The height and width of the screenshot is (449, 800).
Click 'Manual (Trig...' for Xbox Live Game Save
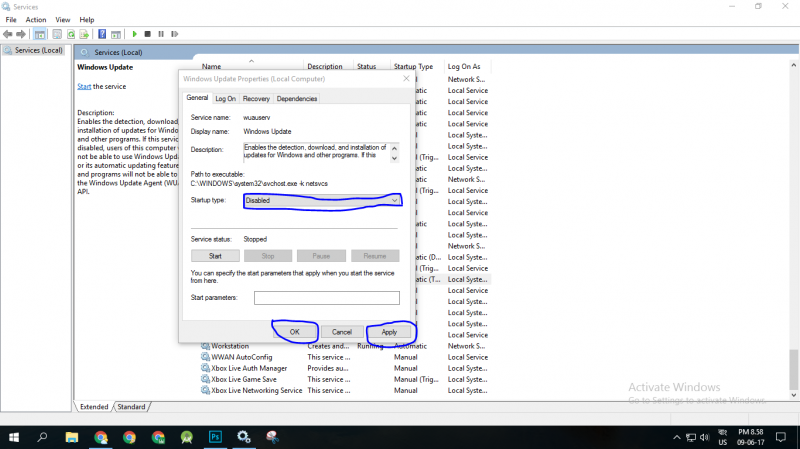(416, 379)
